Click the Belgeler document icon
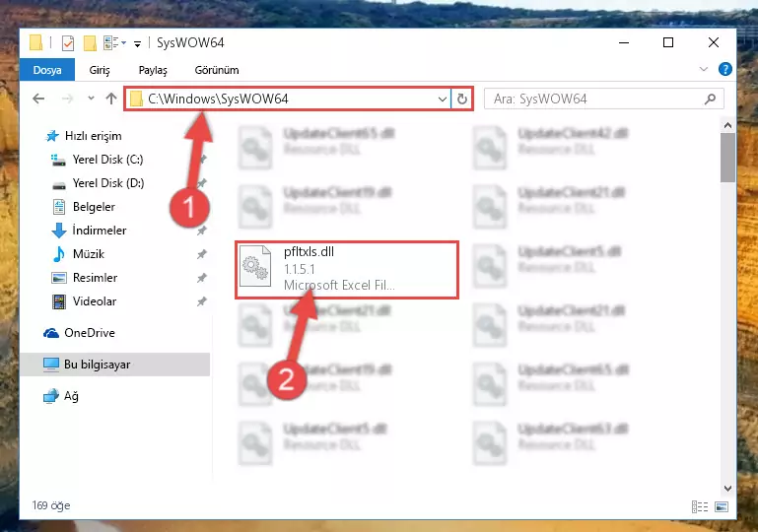This screenshot has width=758, height=532. coord(58,207)
